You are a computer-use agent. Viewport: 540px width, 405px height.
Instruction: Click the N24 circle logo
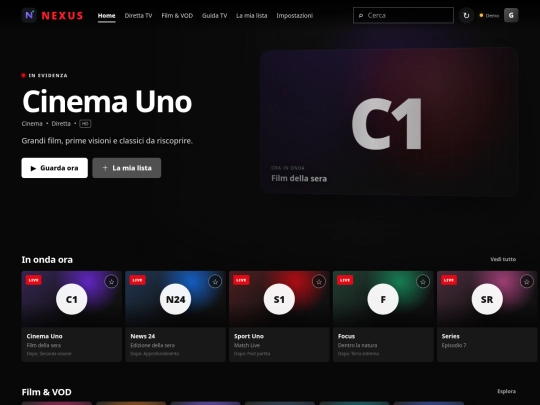[x=175, y=299]
